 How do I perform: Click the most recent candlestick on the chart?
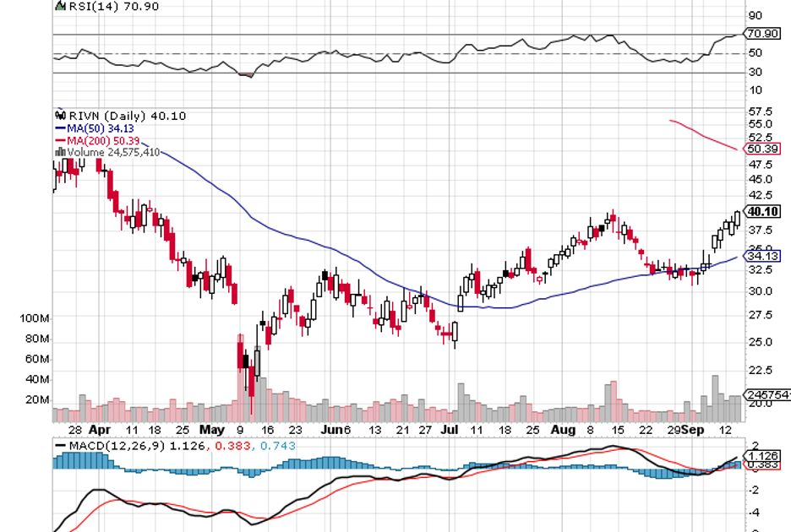pyautogui.click(x=737, y=219)
